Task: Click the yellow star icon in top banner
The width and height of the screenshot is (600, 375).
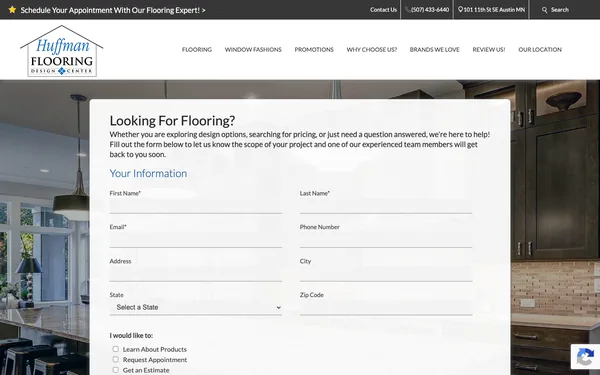Action: [x=12, y=10]
